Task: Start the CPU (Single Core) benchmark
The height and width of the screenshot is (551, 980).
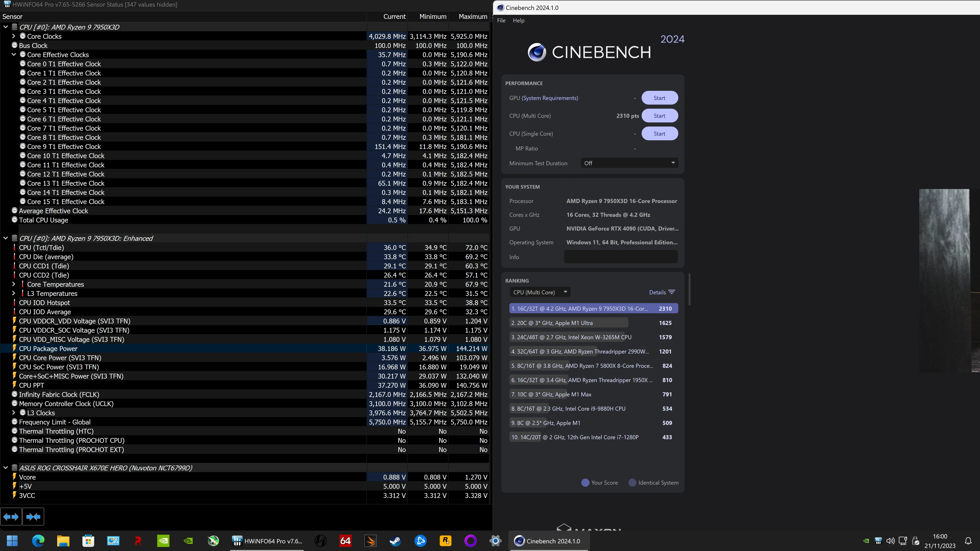Action: (659, 133)
